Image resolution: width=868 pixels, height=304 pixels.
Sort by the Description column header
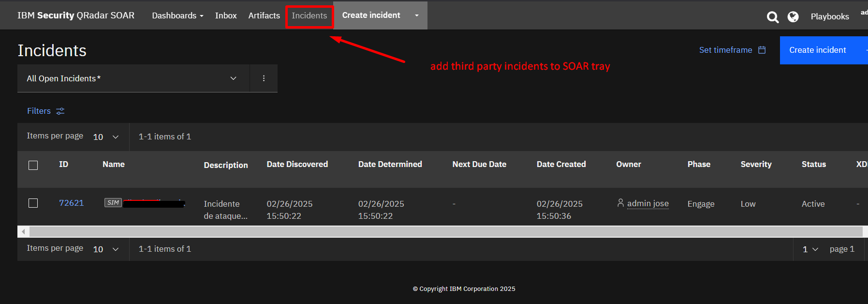click(x=226, y=165)
